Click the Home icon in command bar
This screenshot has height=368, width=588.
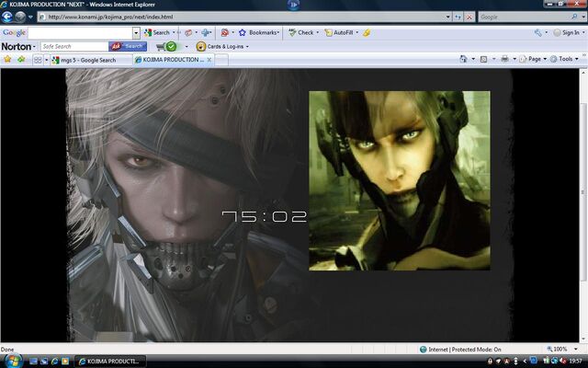[x=463, y=59]
